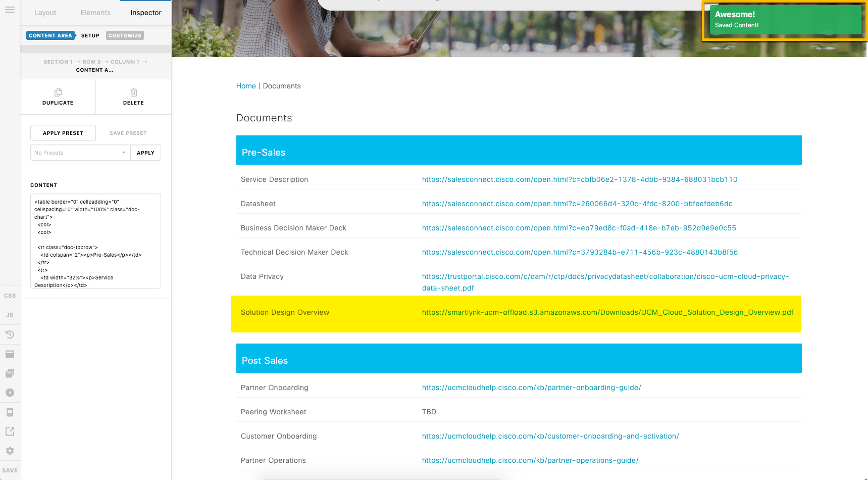The width and height of the screenshot is (868, 480).
Task: Click the APPLY PRESET button
Action: tap(63, 133)
